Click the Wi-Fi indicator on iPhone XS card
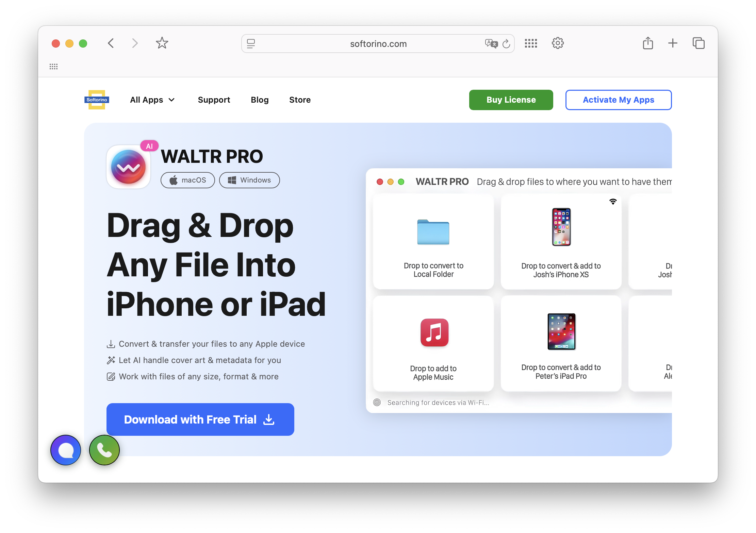 click(613, 202)
